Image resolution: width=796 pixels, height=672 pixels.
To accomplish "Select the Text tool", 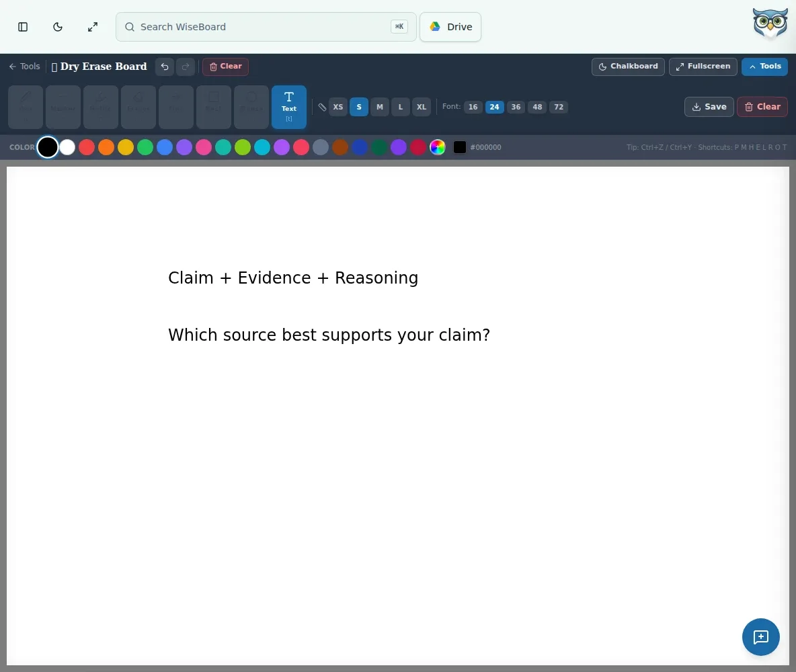I will [289, 107].
